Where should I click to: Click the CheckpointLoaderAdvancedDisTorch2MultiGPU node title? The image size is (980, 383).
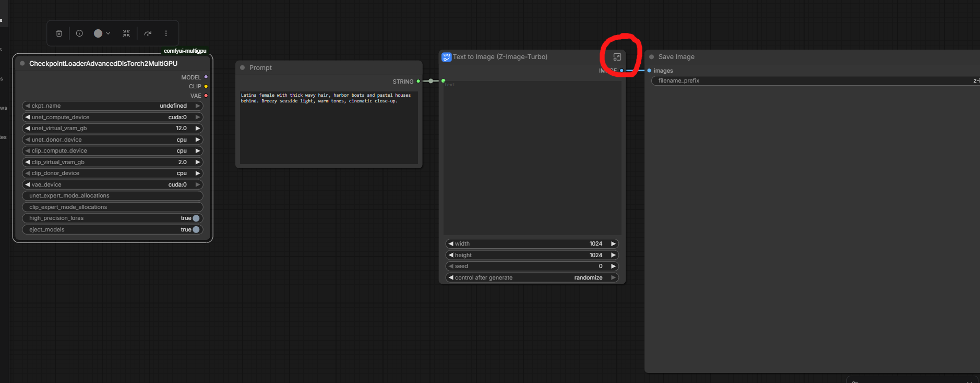[103, 64]
